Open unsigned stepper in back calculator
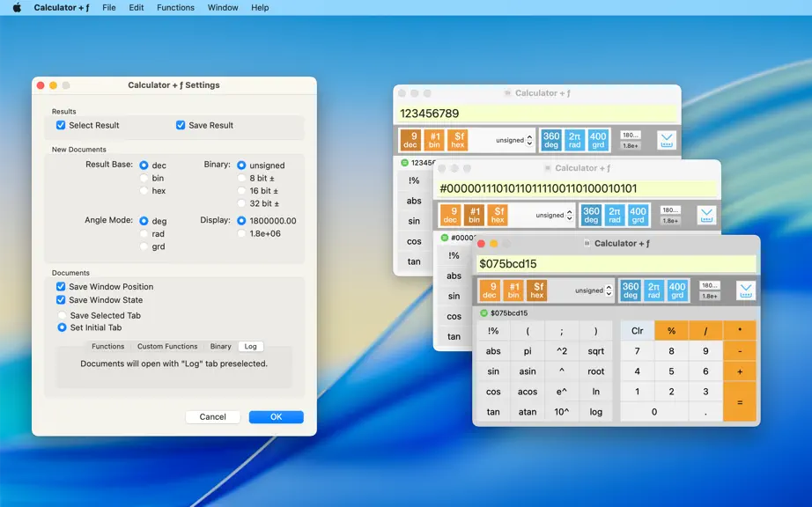This screenshot has height=507, width=812. (530, 140)
